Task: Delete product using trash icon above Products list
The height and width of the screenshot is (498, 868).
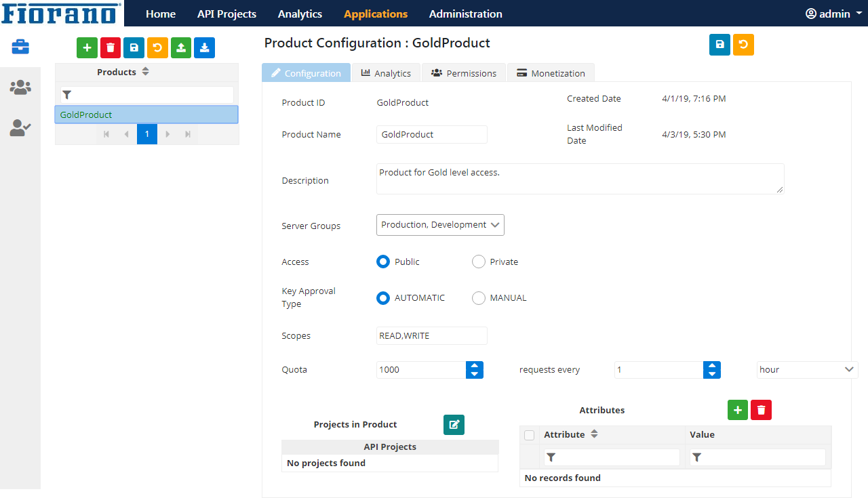Action: point(111,48)
